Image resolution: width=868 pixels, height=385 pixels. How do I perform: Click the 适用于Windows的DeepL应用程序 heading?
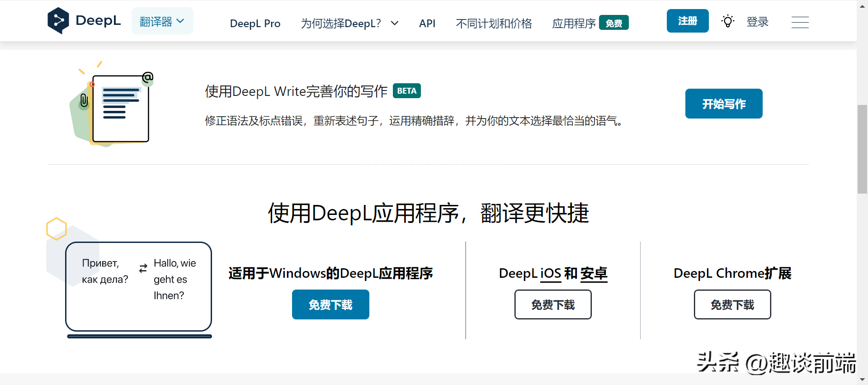pos(330,273)
